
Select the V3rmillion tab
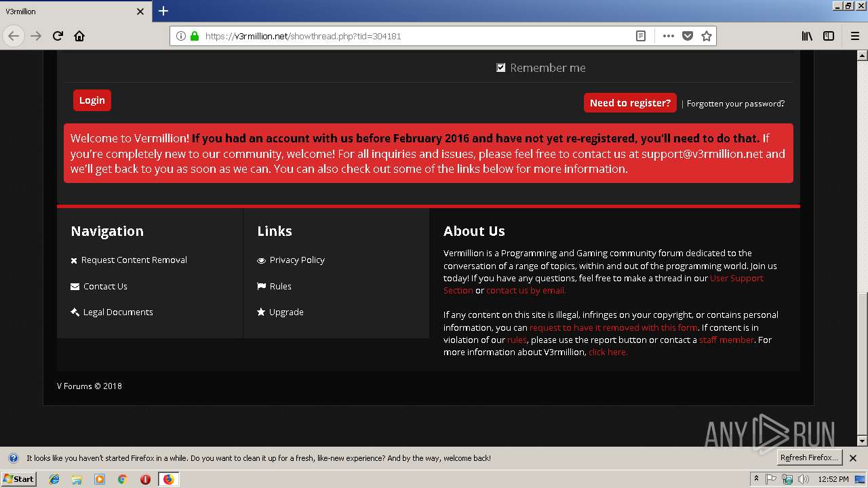point(75,12)
